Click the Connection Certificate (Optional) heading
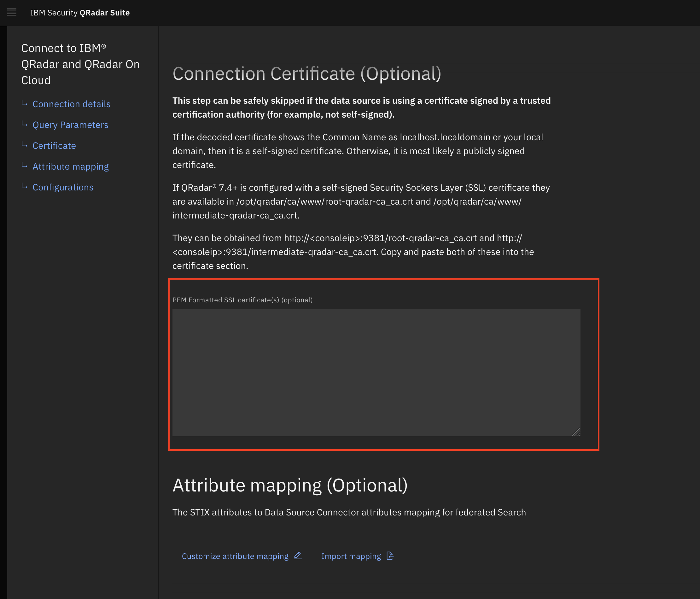This screenshot has height=599, width=700. 307,74
